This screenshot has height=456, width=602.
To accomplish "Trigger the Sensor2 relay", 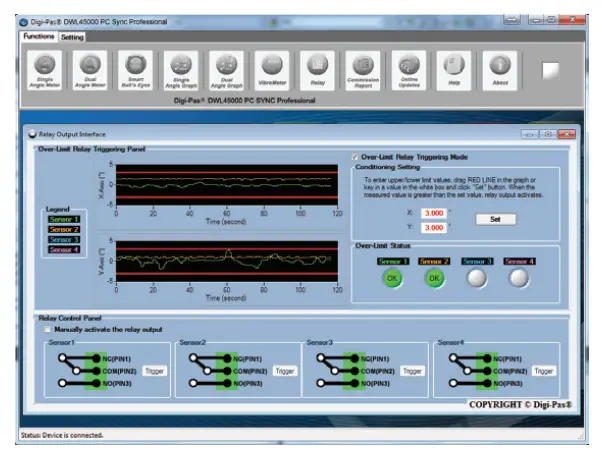I will [285, 371].
